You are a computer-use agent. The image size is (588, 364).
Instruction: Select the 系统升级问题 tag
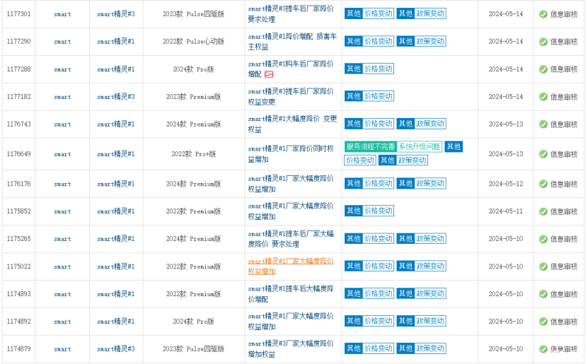pos(419,147)
